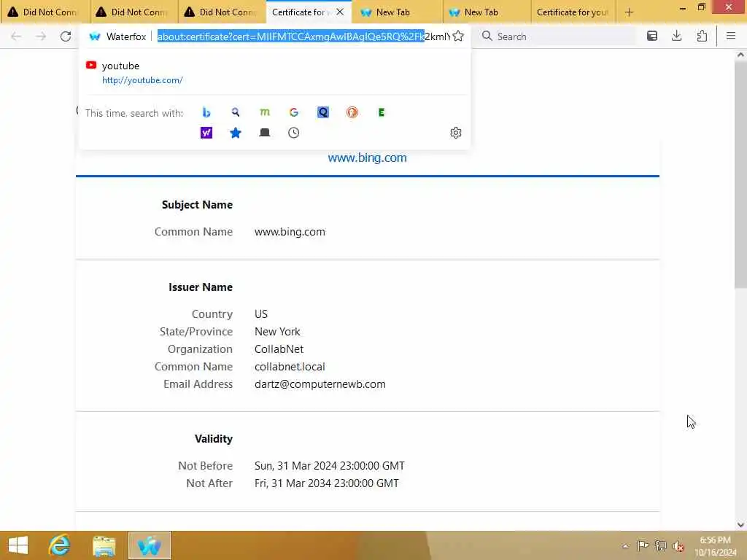Open the Extensions menu
Viewport: 747px width, 560px height.
tap(702, 36)
